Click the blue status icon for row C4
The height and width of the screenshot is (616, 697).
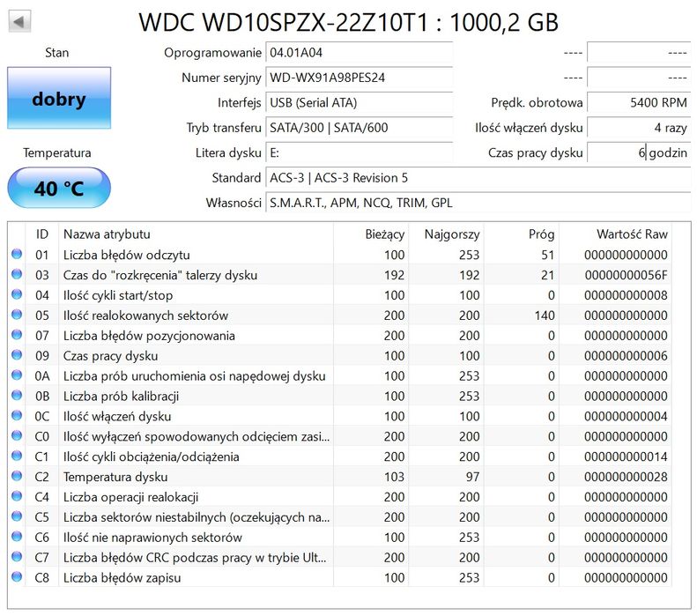(17, 496)
